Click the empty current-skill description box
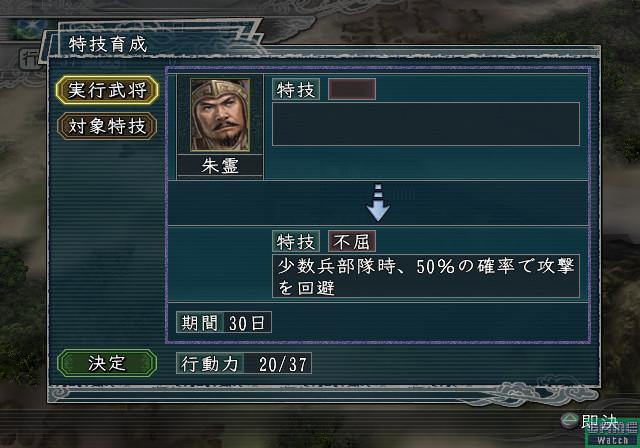The height and width of the screenshot is (448, 640). 426,124
